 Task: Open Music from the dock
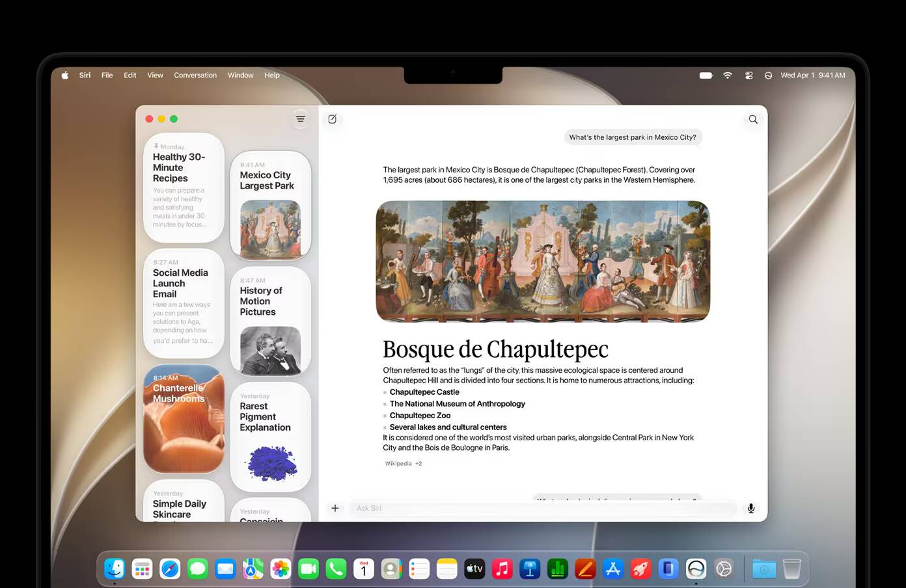point(502,569)
